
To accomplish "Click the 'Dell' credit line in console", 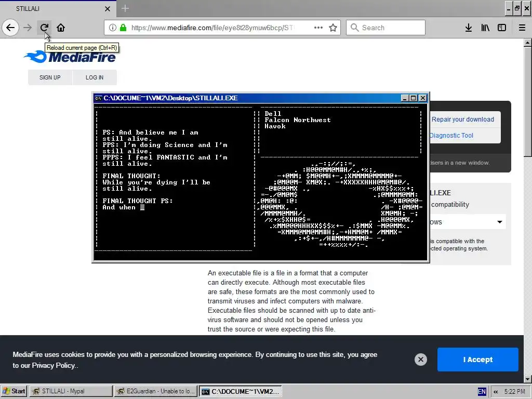I will point(273,114).
